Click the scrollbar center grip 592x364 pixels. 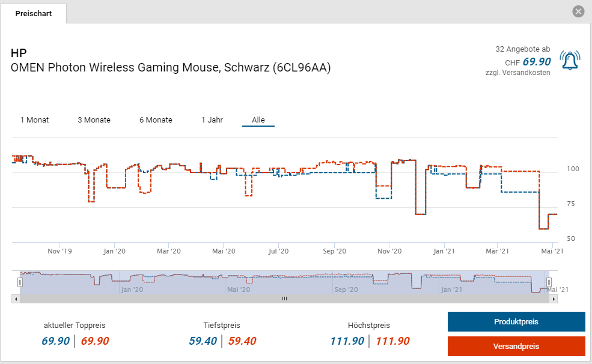(x=284, y=298)
